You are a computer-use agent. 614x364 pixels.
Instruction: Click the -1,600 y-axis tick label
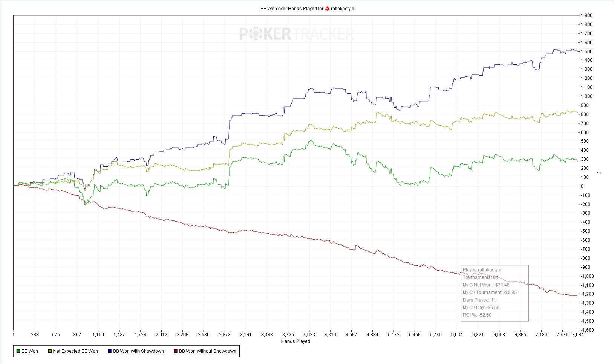587,330
